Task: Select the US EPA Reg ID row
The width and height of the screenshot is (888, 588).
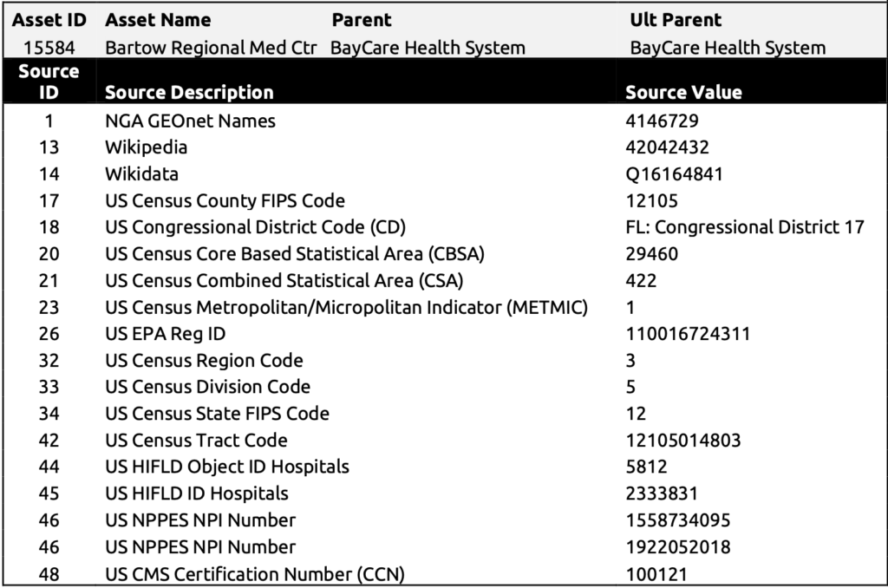Action: pyautogui.click(x=445, y=334)
